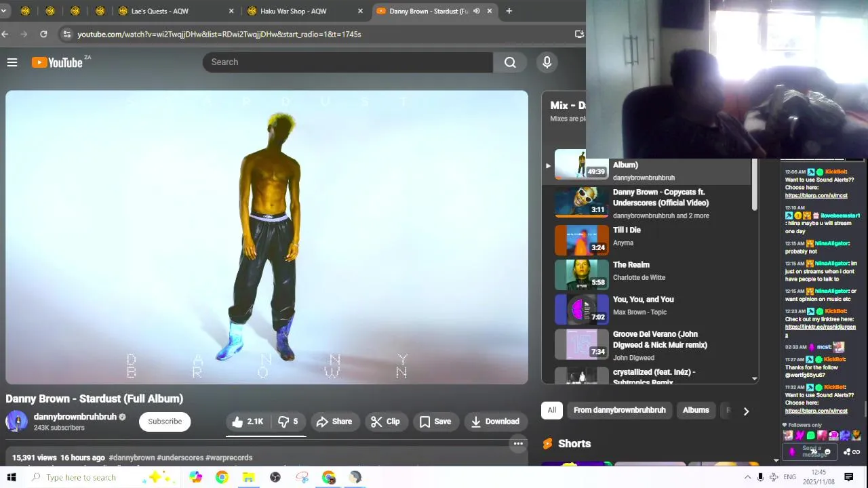Open File Explorer from the taskbar
This screenshot has height=488, width=868.
tap(248, 477)
